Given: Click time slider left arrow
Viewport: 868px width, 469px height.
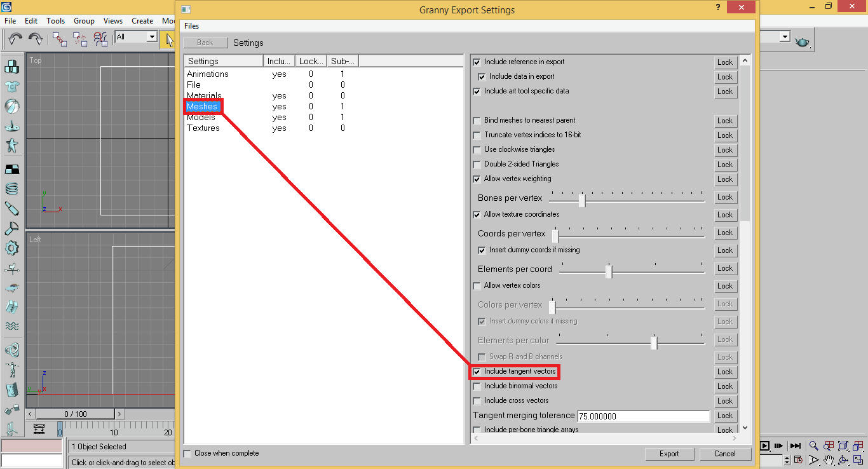Looking at the screenshot, I should [x=32, y=414].
